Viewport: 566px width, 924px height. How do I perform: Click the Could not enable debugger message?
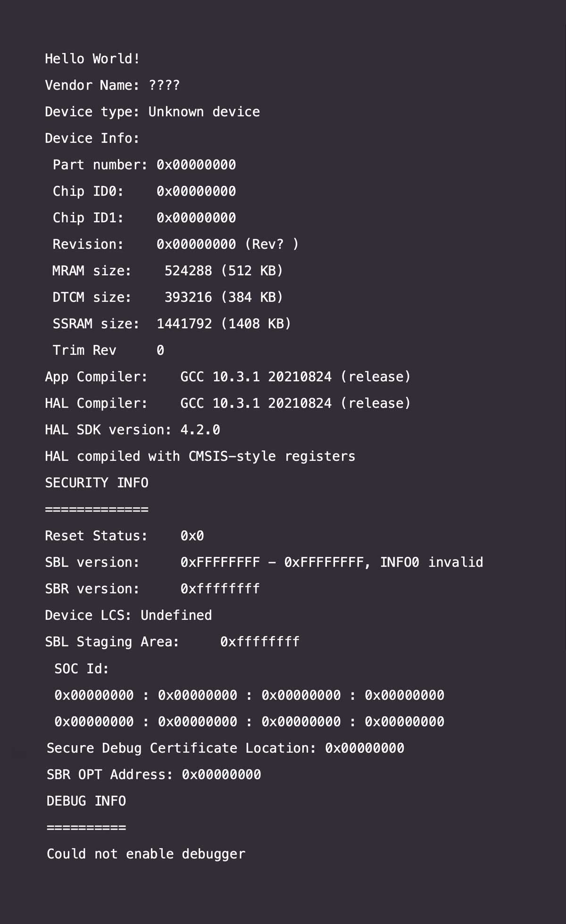click(x=146, y=854)
